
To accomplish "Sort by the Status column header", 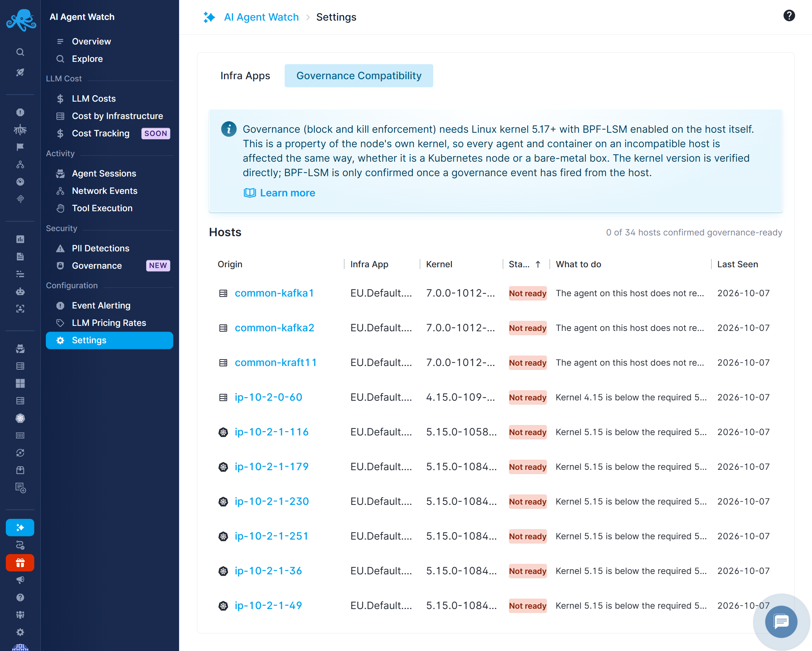I will (525, 264).
